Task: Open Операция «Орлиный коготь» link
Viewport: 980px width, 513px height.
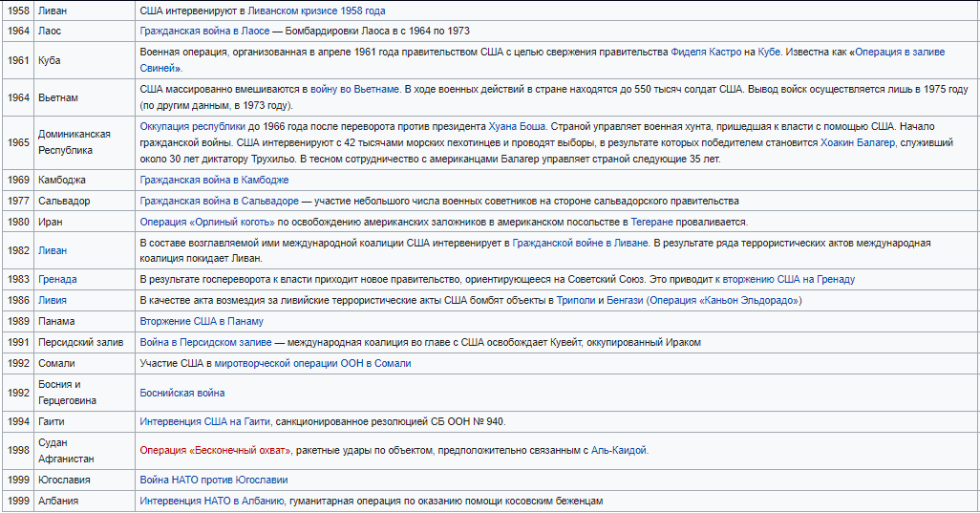Action: pyautogui.click(x=207, y=222)
